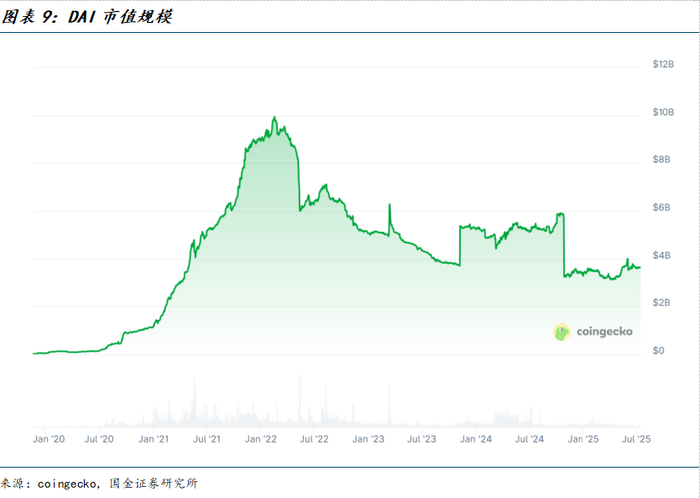Click the Jul '21 x-axis label
This screenshot has height=498, width=700.
[207, 439]
